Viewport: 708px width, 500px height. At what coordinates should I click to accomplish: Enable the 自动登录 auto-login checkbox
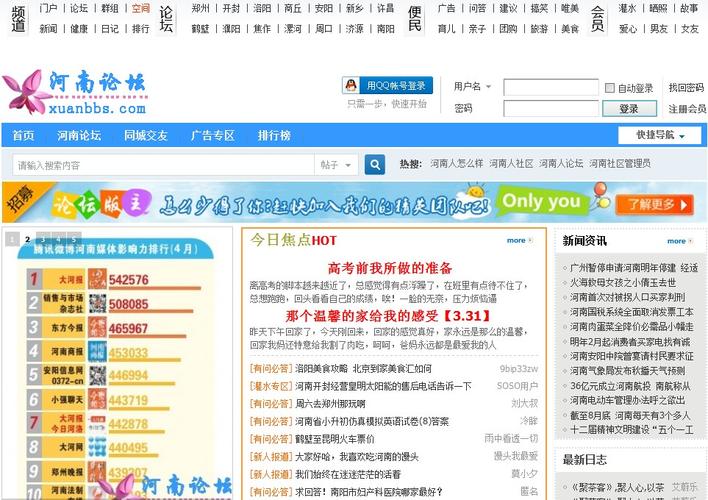(610, 88)
